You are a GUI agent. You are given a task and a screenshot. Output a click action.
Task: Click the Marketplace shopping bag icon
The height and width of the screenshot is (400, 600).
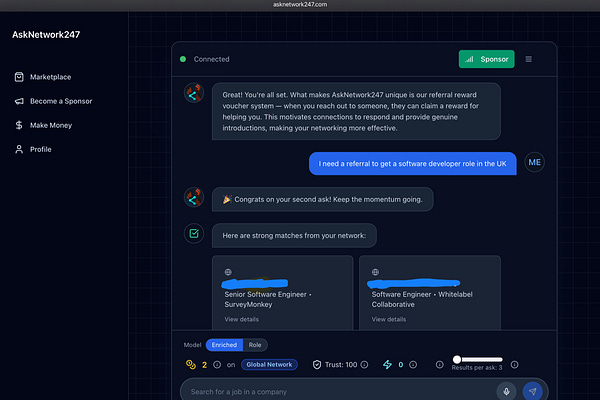[19, 77]
